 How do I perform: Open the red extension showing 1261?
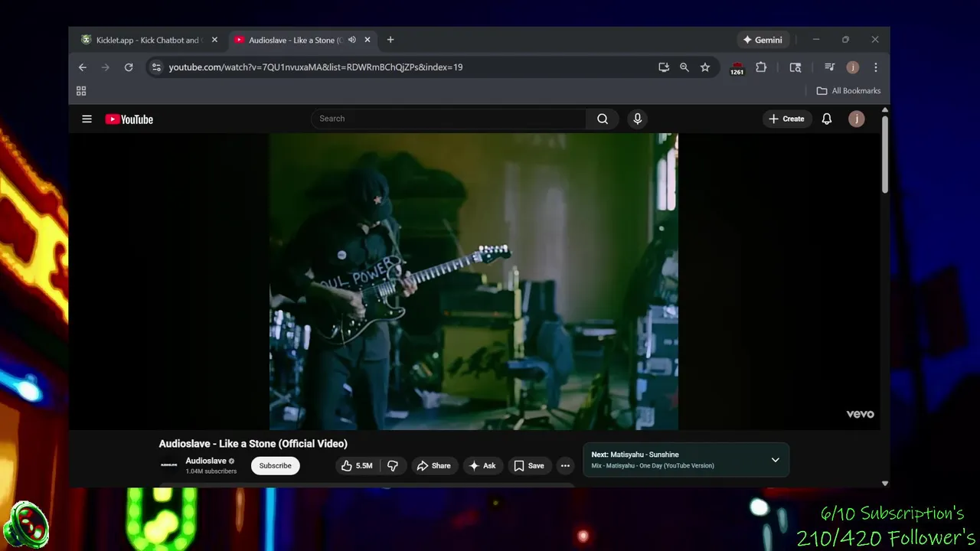pyautogui.click(x=737, y=68)
